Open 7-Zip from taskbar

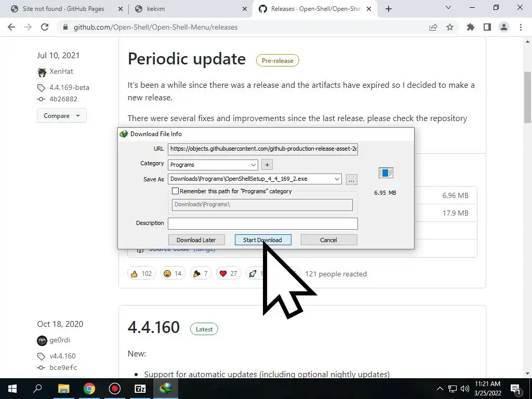[140, 389]
